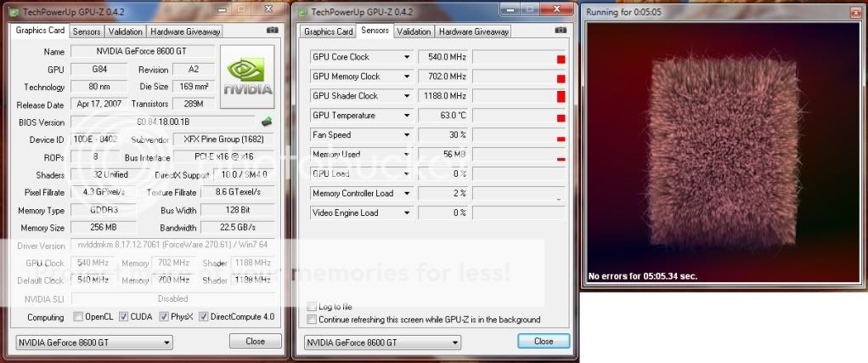Click the Name field NVIDIA GeForce 8600 GT

[x=143, y=52]
